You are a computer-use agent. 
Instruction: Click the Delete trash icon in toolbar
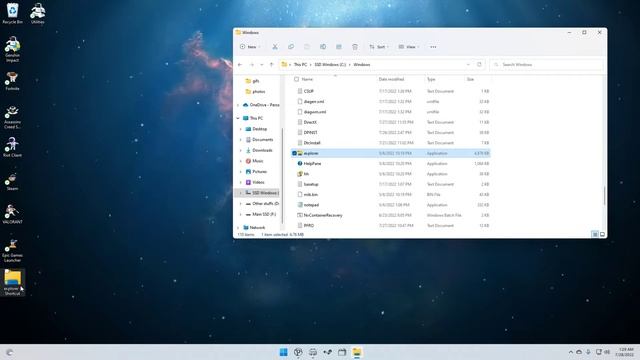click(355, 47)
